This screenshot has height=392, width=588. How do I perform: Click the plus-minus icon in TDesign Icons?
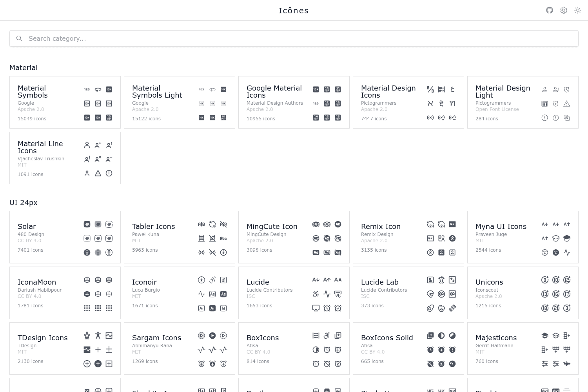109,350
